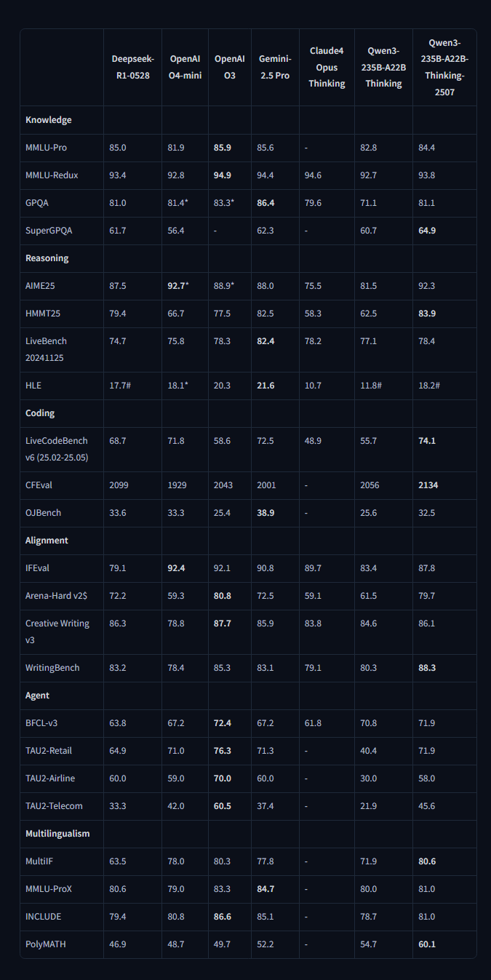Image resolution: width=491 pixels, height=980 pixels.
Task: Click bold 72.4 in BFCL-v3 row
Action: click(x=223, y=723)
